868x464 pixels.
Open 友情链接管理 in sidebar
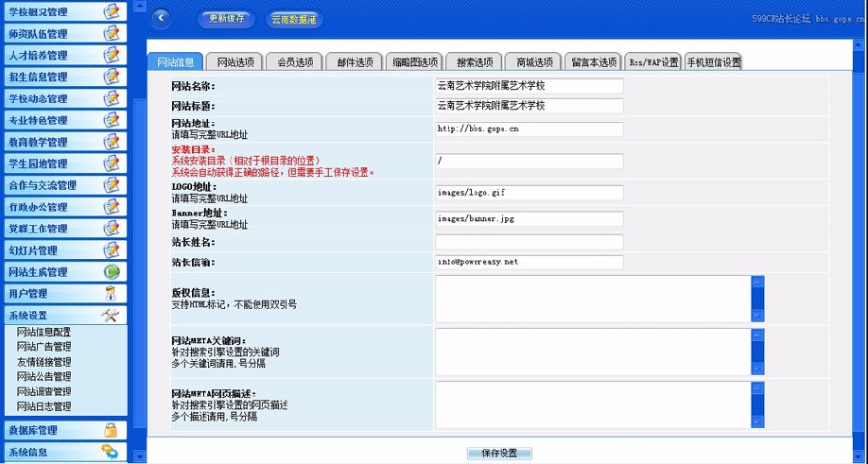(44, 362)
